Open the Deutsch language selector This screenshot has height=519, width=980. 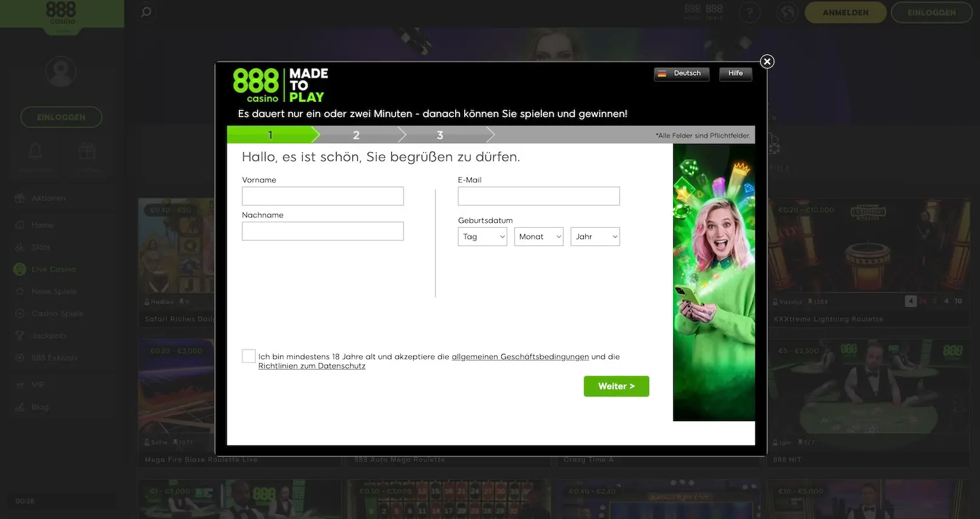[x=681, y=73]
